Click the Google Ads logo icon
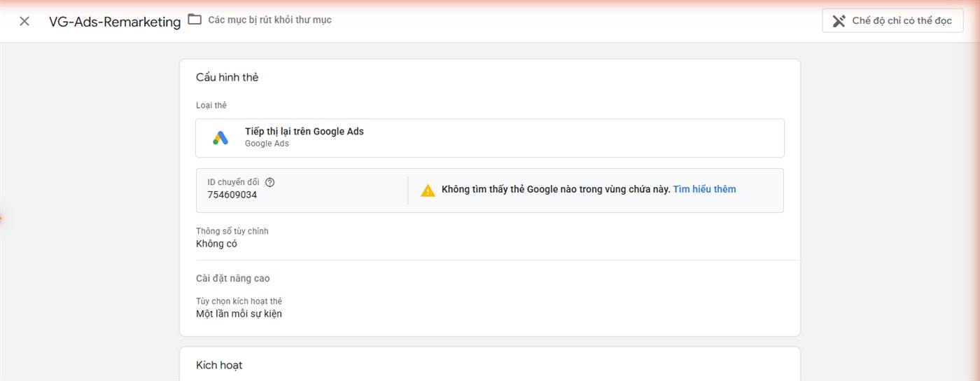 point(220,138)
